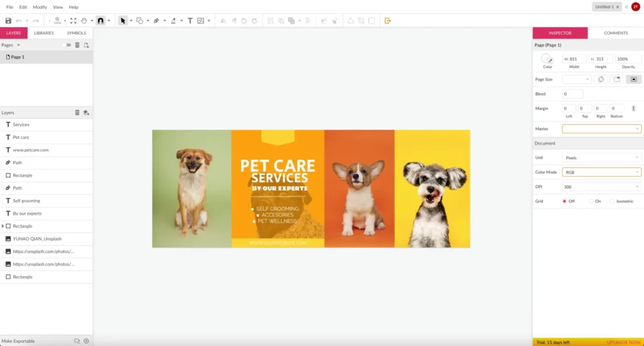The width and height of the screenshot is (644, 346).
Task: Select the Grid On radio button
Action: coord(591,201)
